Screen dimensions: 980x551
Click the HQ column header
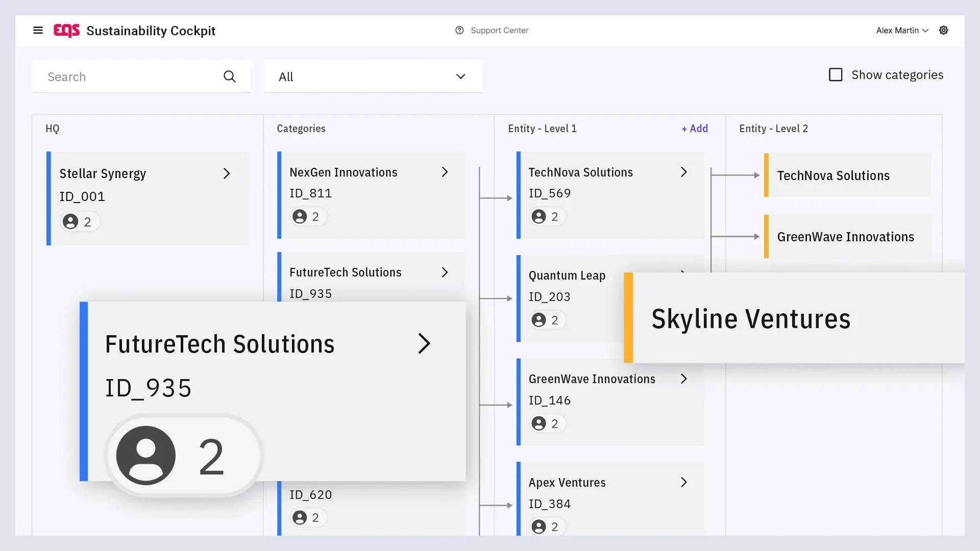52,129
